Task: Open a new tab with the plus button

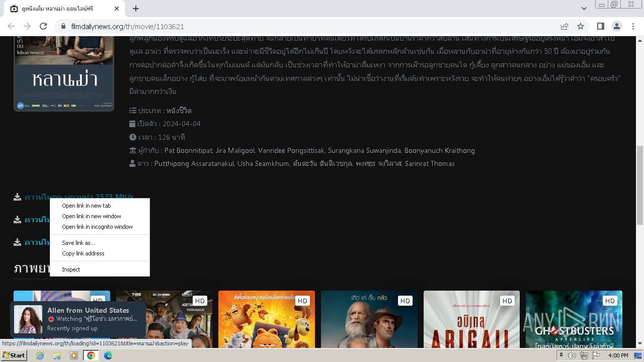Action: click(x=136, y=9)
